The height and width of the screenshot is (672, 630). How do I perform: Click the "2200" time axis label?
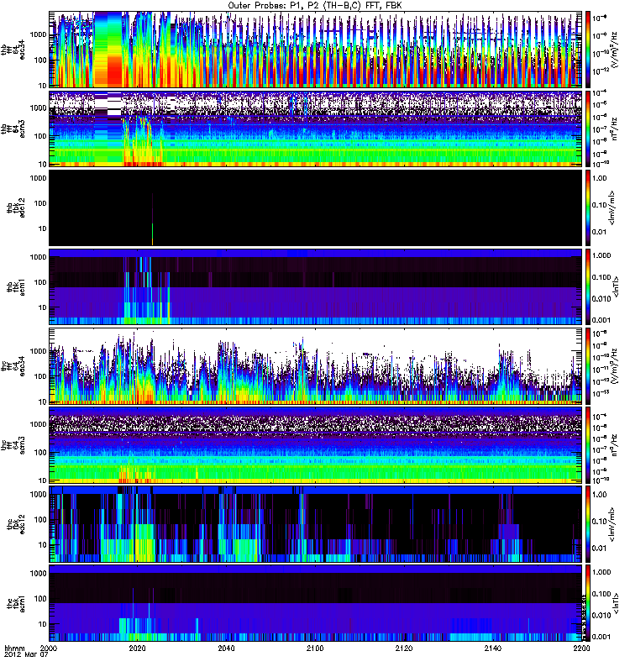click(x=581, y=648)
